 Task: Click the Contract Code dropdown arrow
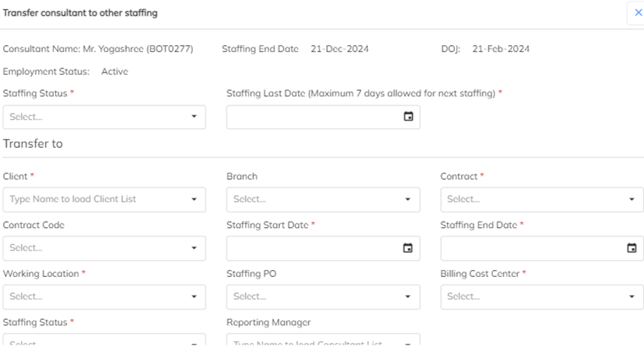[194, 248]
